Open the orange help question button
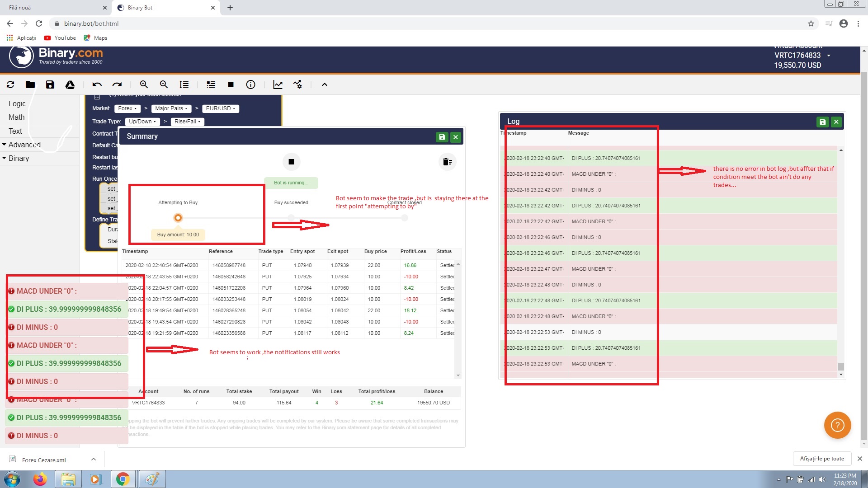The image size is (868, 488). (837, 425)
